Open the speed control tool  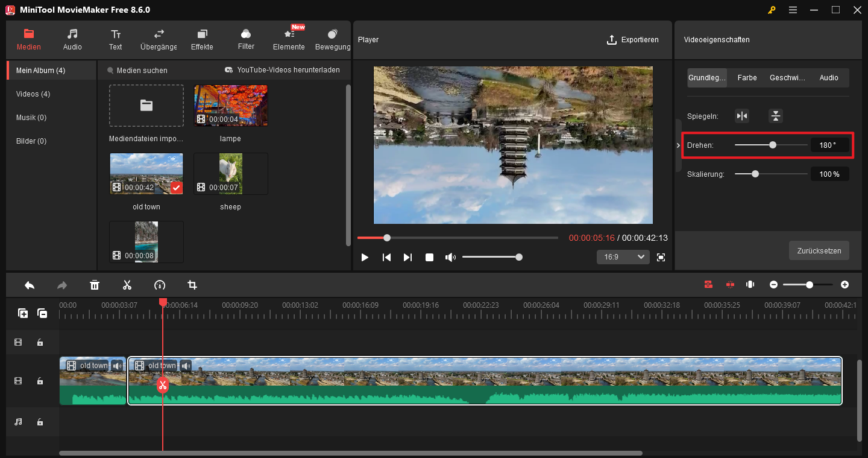pos(160,284)
